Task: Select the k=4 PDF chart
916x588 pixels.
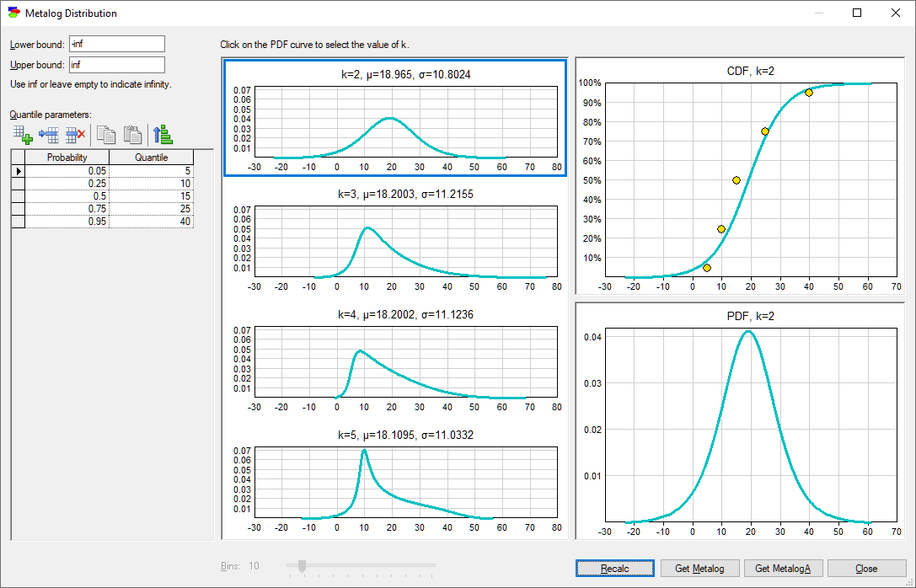Action: click(395, 361)
